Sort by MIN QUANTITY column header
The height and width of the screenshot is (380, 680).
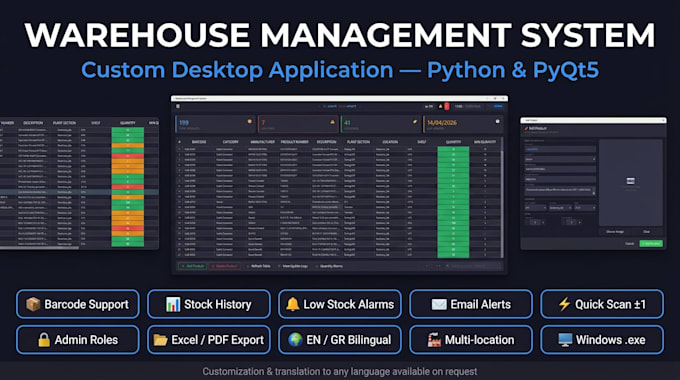485,142
